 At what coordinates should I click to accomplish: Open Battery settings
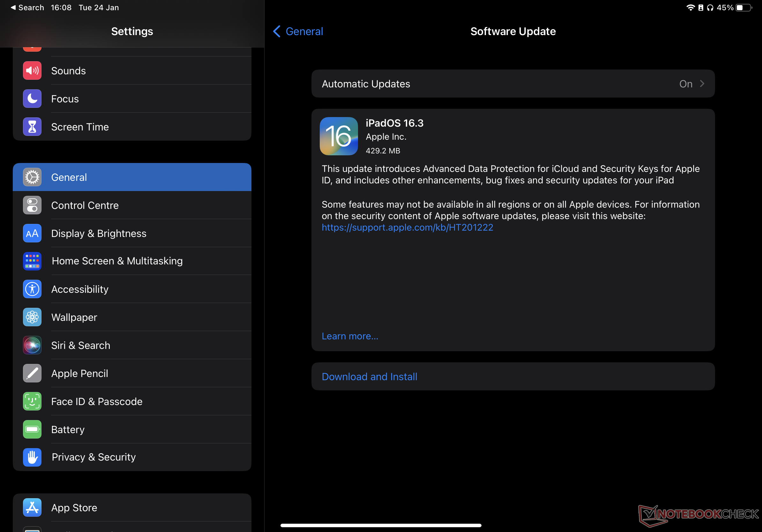click(132, 429)
